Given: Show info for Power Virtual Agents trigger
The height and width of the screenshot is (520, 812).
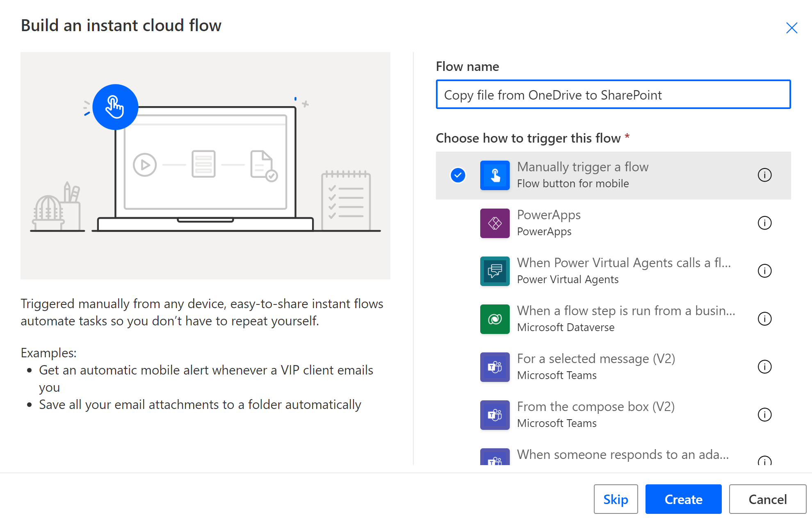Looking at the screenshot, I should 764,271.
